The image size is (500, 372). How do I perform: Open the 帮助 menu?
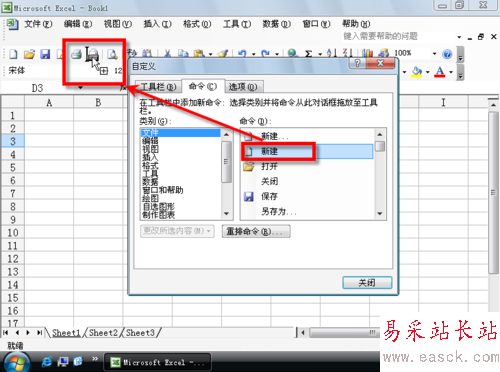(356, 24)
